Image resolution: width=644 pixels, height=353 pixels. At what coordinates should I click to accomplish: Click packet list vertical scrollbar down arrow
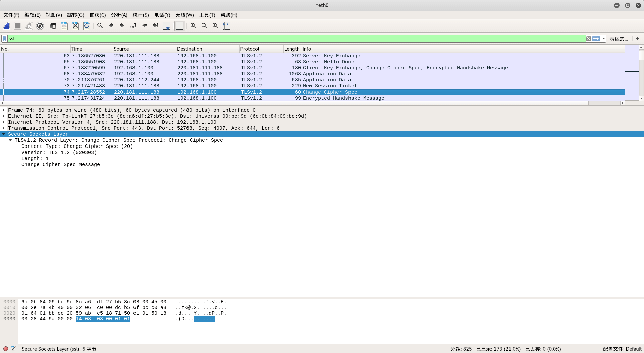tap(641, 98)
